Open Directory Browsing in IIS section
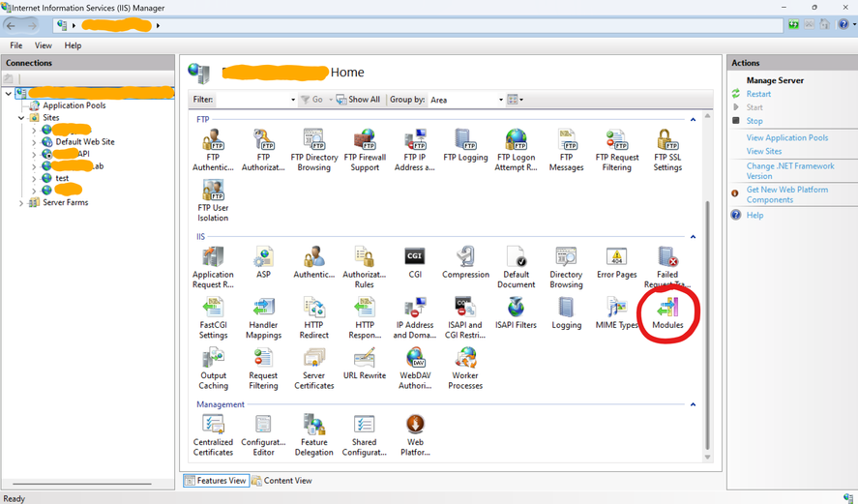This screenshot has width=858, height=504. 566,267
